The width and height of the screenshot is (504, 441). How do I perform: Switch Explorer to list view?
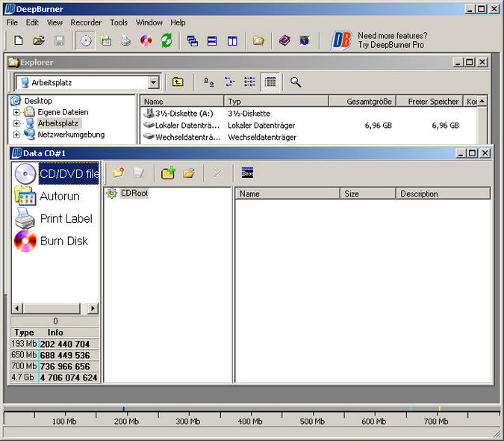point(249,82)
